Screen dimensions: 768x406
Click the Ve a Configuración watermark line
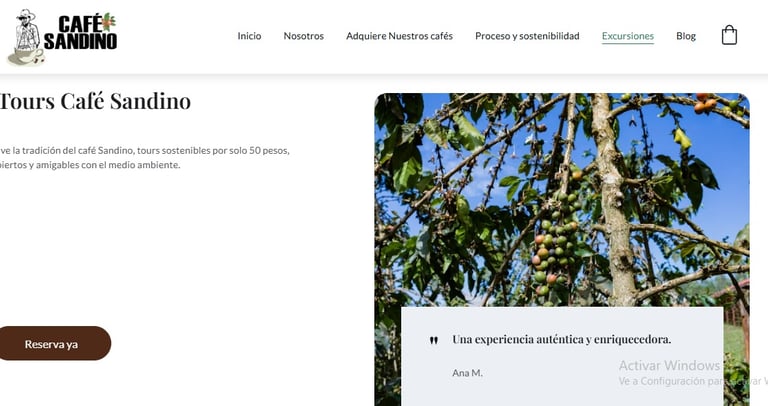click(x=693, y=381)
